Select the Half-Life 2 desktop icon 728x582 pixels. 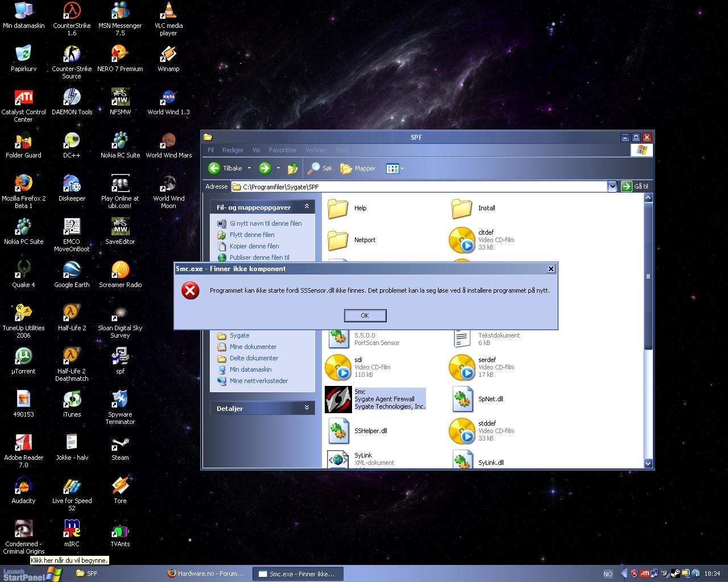pos(72,318)
